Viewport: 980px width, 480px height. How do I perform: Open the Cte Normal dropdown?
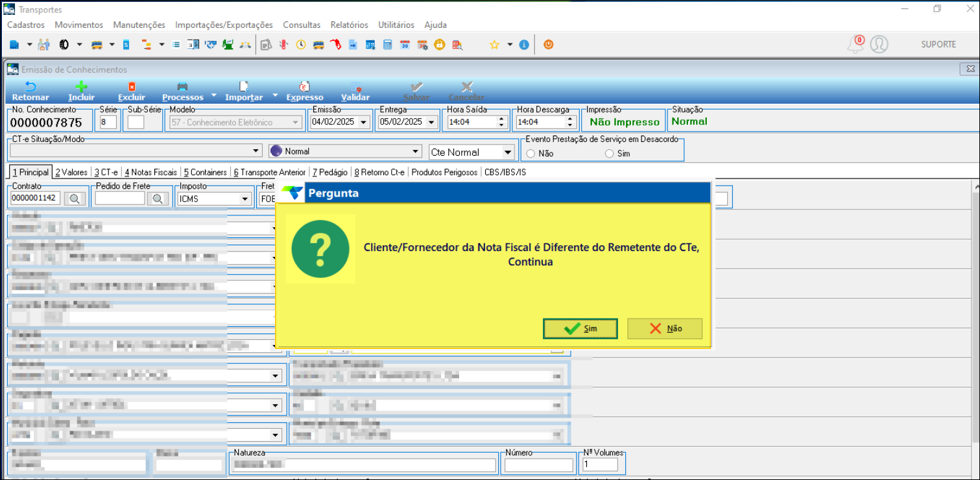pos(508,152)
